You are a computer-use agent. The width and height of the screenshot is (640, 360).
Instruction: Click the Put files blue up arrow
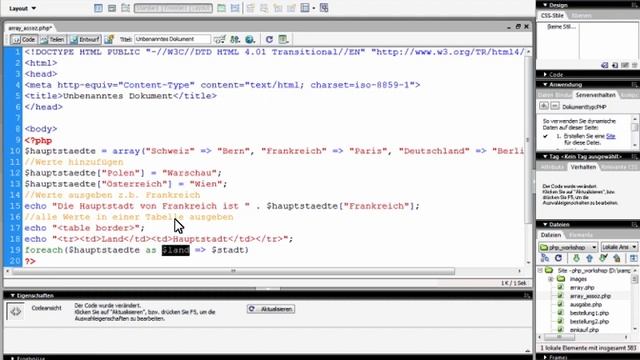pyautogui.click(x=589, y=258)
